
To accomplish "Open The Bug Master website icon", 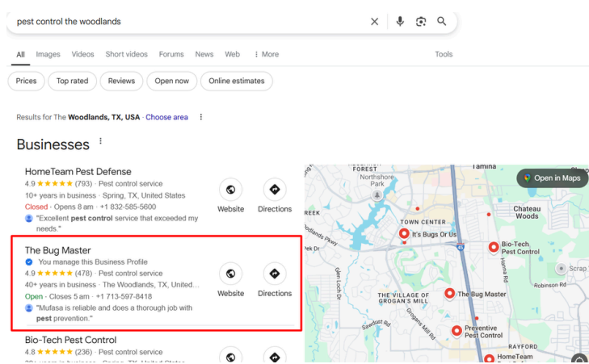I will [x=230, y=274].
